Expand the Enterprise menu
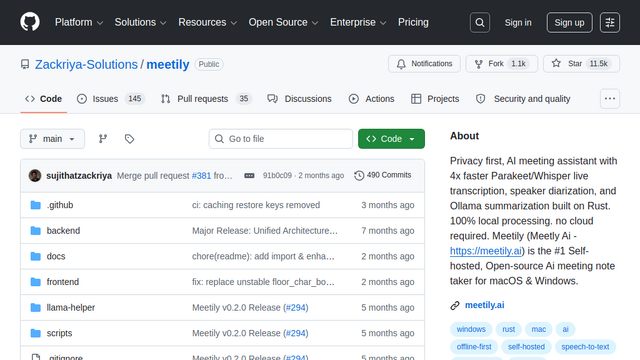This screenshot has height=360, width=640. tap(358, 22)
